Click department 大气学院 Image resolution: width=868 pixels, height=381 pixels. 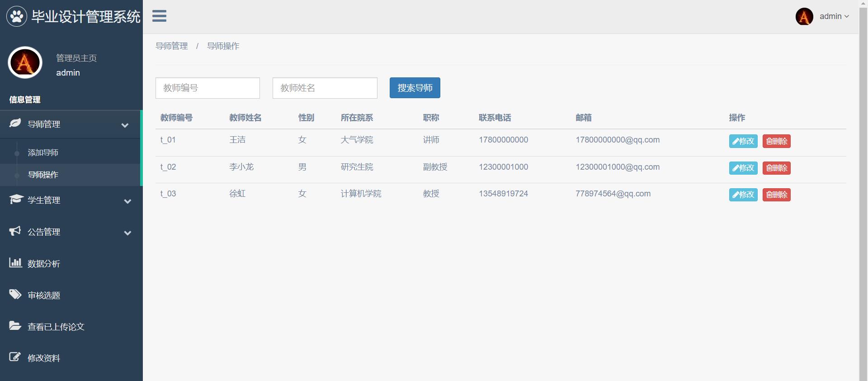coord(357,140)
